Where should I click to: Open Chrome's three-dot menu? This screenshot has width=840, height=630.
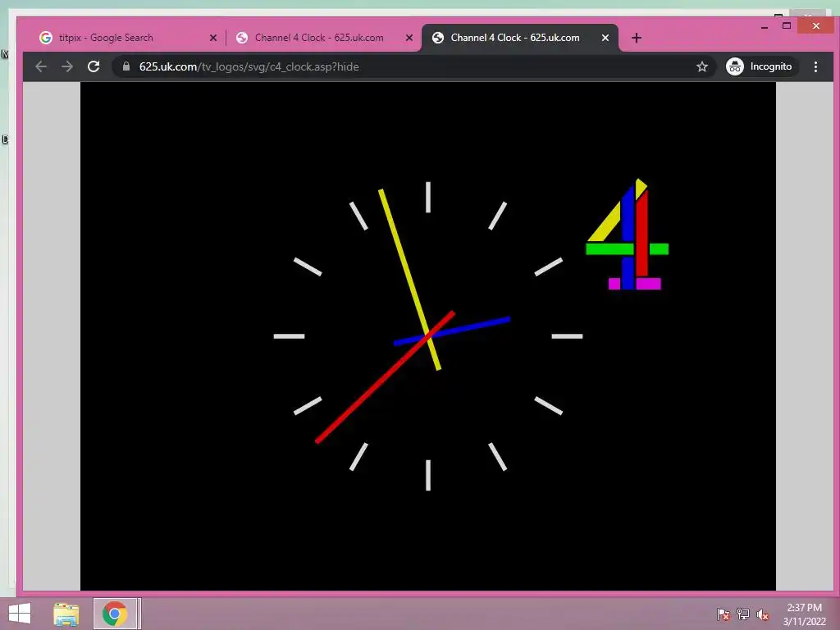coord(815,66)
